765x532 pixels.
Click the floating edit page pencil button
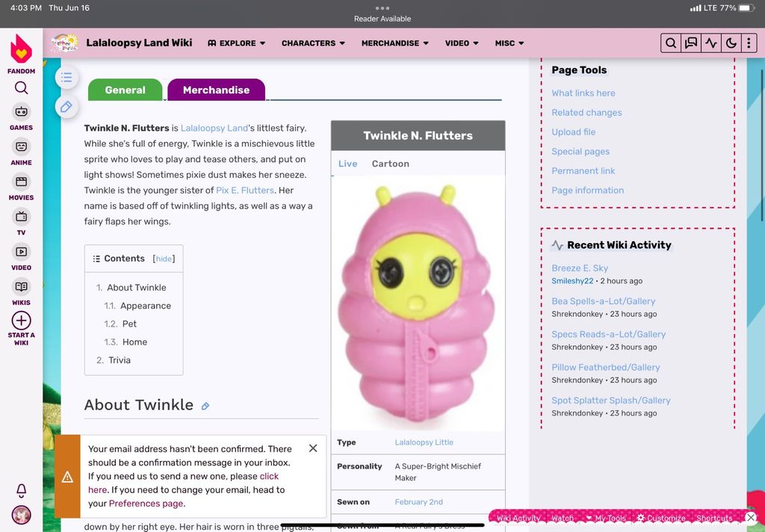tap(66, 106)
